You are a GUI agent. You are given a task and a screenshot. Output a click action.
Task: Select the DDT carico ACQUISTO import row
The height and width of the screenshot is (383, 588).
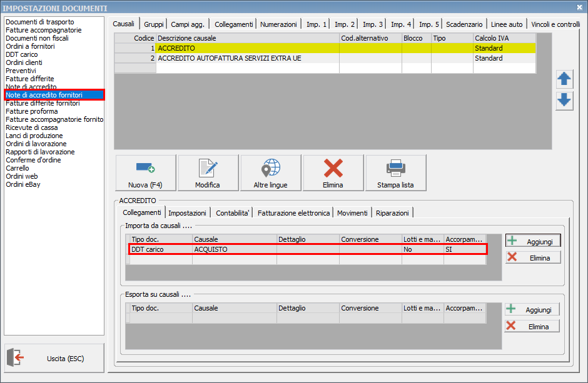(x=308, y=249)
